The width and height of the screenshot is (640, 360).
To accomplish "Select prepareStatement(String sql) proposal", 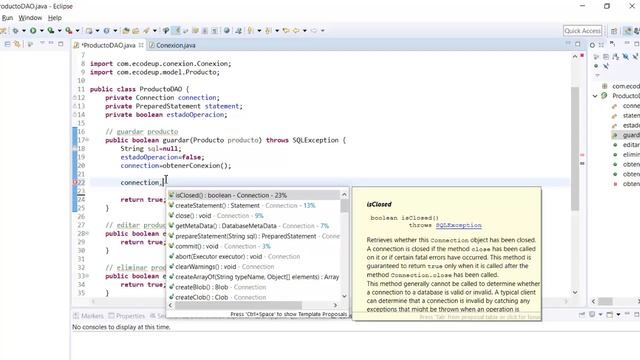I will (x=253, y=236).
